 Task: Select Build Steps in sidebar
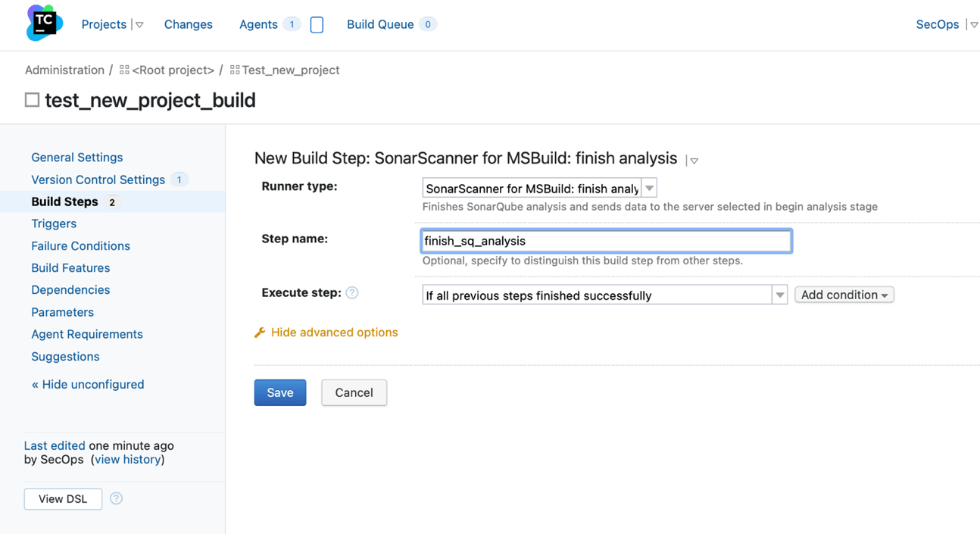[64, 201]
